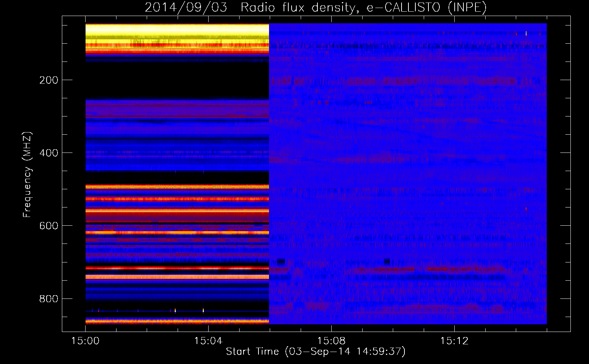Click the 15:00 time tick label
Screen dimensions: 589x364
pyautogui.click(x=86, y=341)
